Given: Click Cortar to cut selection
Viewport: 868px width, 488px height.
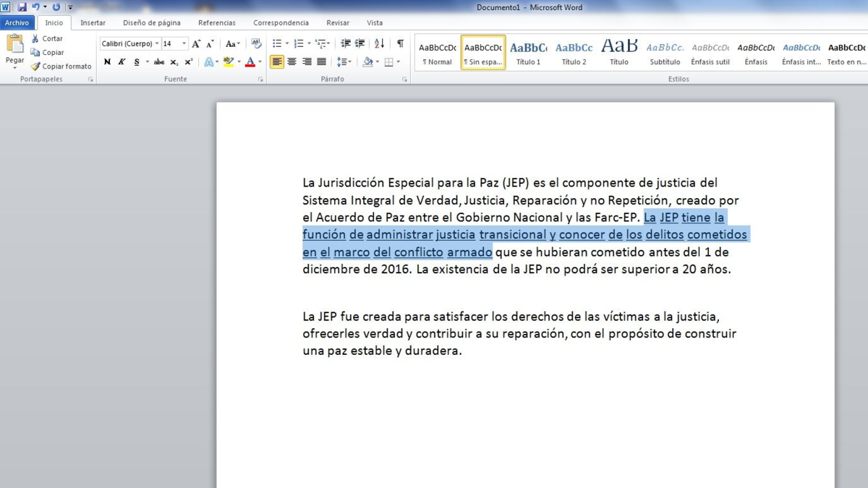Looking at the screenshot, I should (46, 38).
